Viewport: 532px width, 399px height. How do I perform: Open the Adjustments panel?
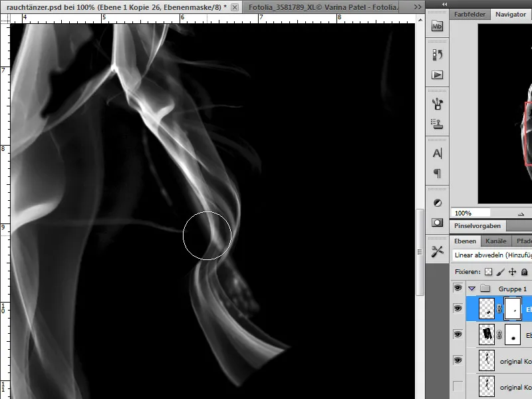click(x=437, y=203)
